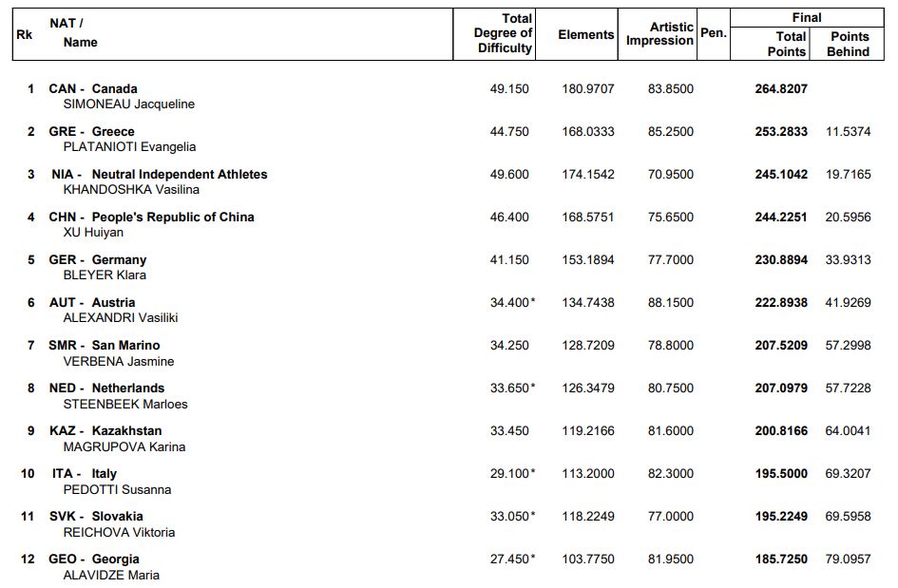This screenshot has width=898, height=588.
Task: Click Slovakia's elements score 118.2249
Action: (x=587, y=516)
